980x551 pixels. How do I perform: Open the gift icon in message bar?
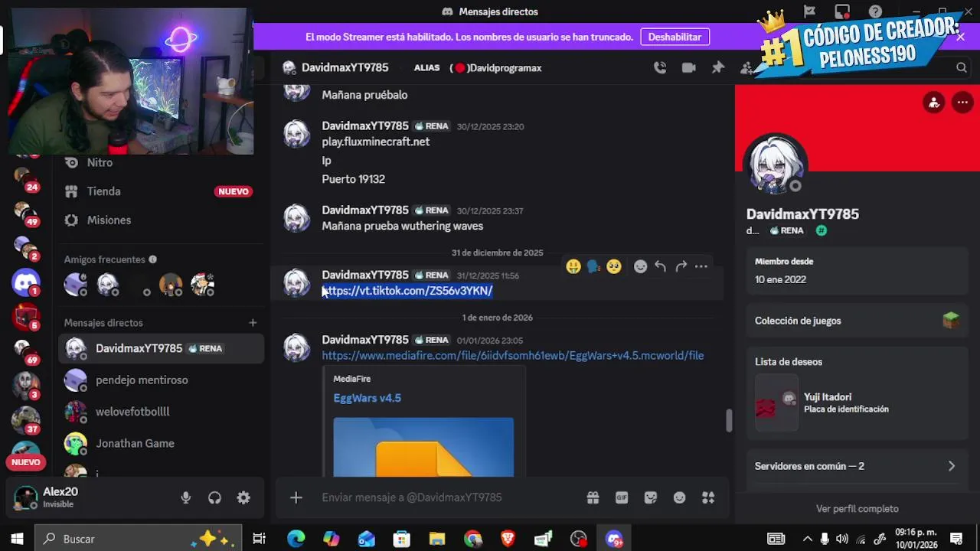coord(593,497)
